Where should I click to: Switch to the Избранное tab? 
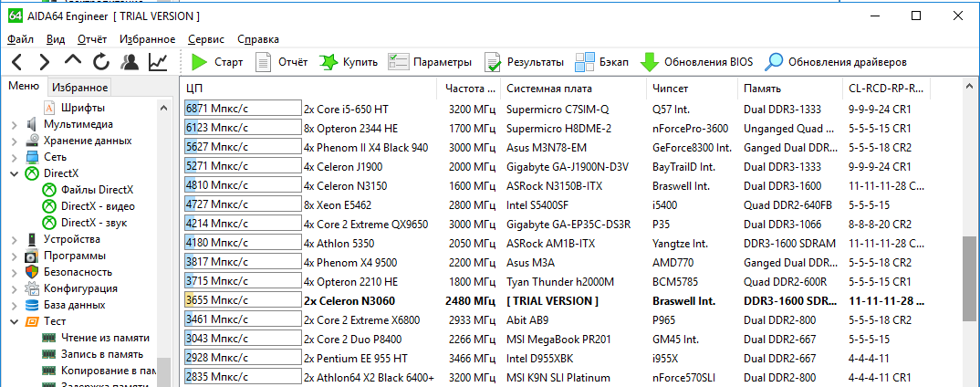click(x=79, y=88)
